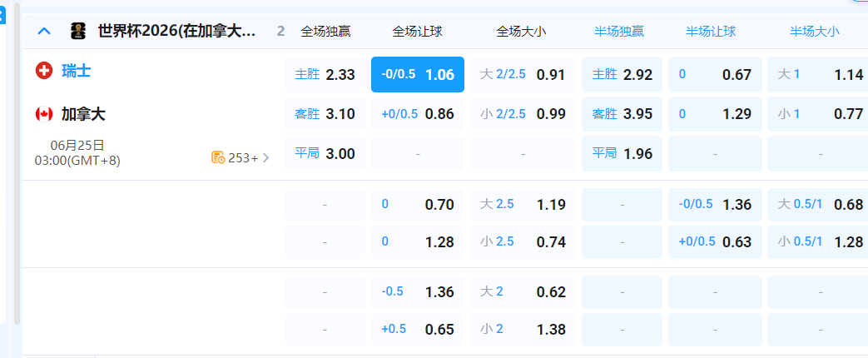Pick the +0.5 handicap at 0.65
The width and height of the screenshot is (868, 358).
pos(418,330)
